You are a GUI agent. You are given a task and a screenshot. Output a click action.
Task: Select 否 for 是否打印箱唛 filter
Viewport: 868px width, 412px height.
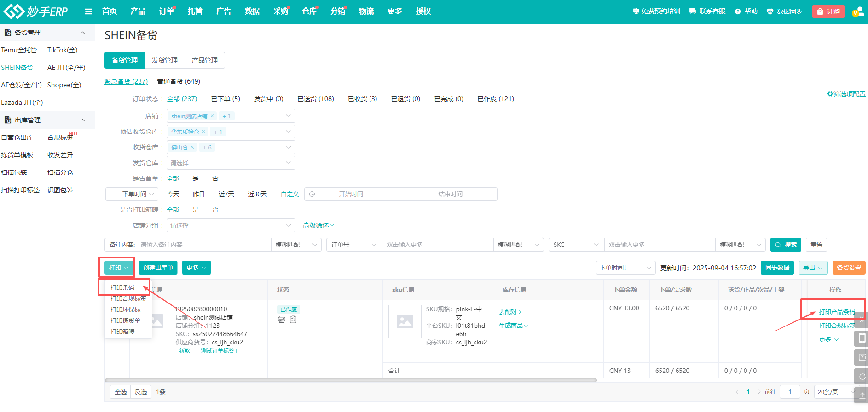point(215,210)
